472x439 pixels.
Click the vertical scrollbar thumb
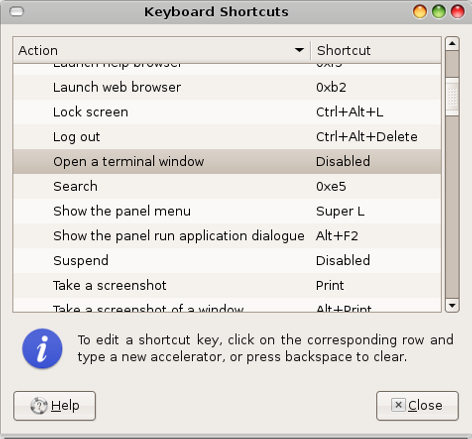[x=452, y=97]
